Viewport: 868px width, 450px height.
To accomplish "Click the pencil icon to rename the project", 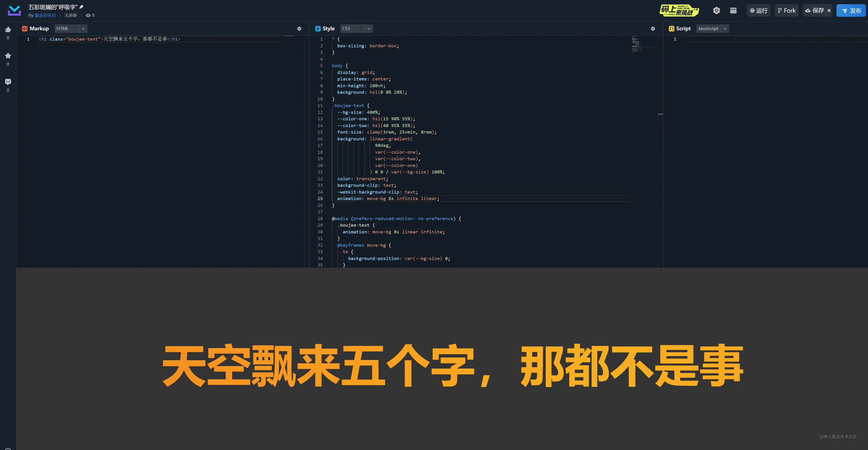I will click(81, 7).
